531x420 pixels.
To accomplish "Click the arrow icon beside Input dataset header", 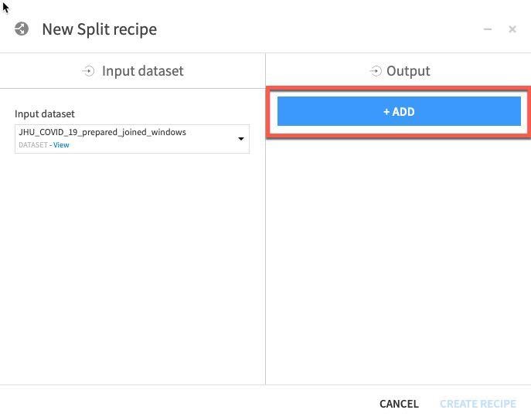I will [88, 71].
